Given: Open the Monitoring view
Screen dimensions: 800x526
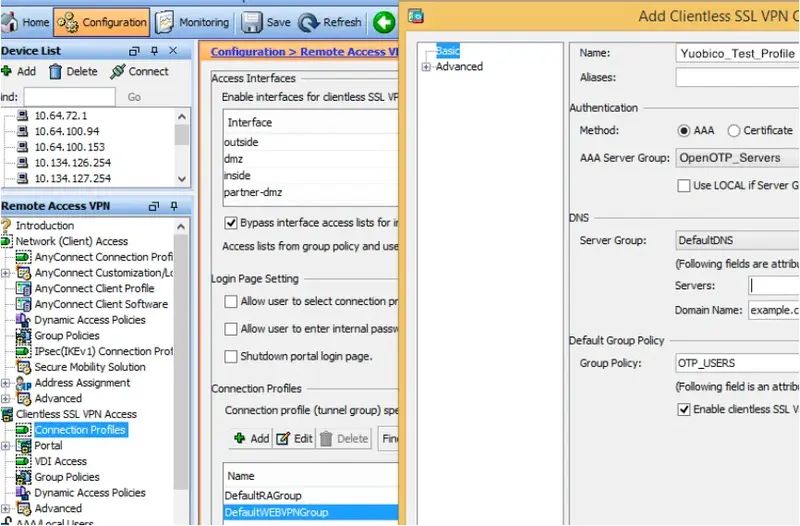Looking at the screenshot, I should [x=192, y=22].
